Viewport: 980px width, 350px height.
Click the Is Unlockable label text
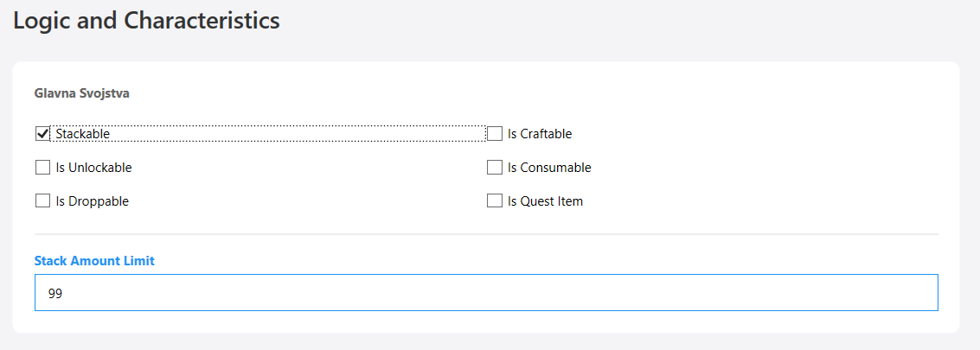[x=93, y=168]
